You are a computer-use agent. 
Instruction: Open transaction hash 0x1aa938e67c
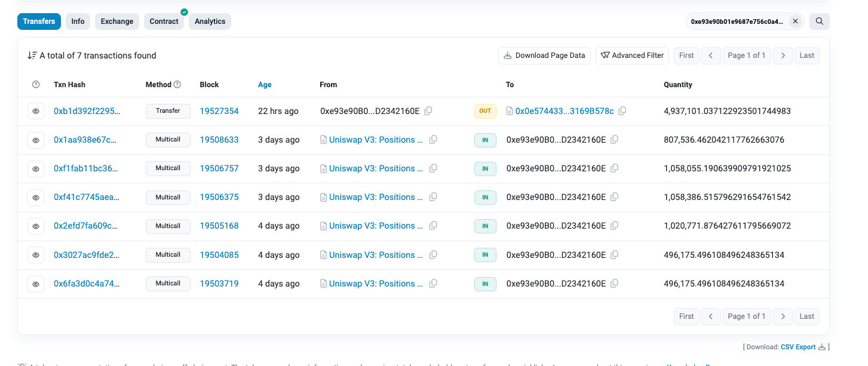pyautogui.click(x=85, y=140)
